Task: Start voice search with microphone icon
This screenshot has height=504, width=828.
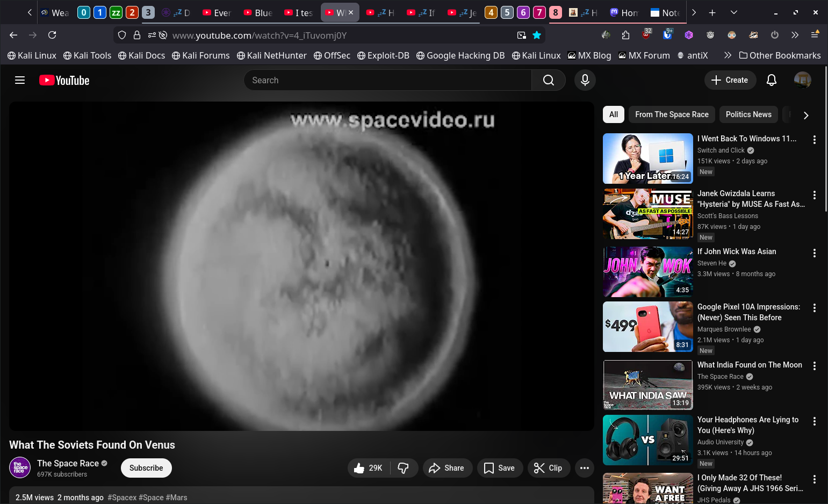Action: (585, 80)
